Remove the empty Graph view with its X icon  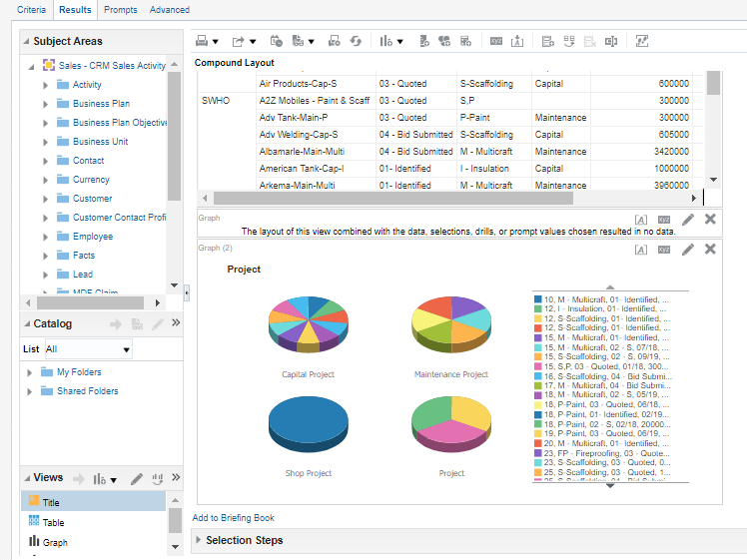tap(710, 219)
